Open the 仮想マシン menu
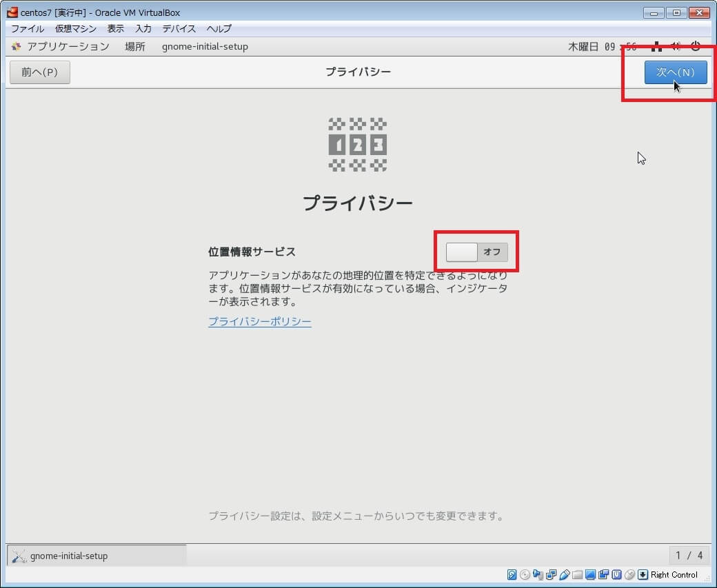Viewport: 717px width, 588px height. click(x=76, y=28)
